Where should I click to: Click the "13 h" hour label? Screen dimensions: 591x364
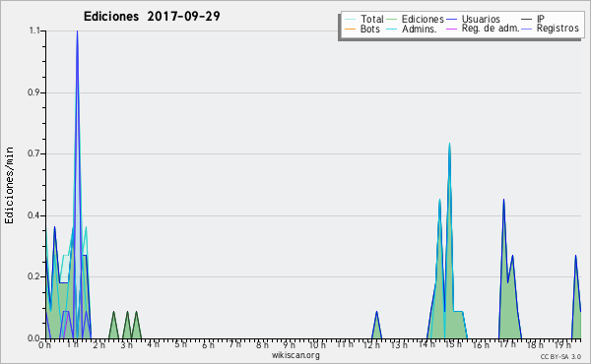(399, 344)
